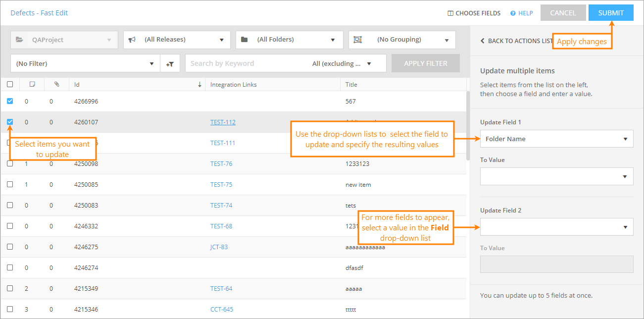The width and height of the screenshot is (644, 319).
Task: Click the Choose Fields column icon
Action: coord(450,13)
